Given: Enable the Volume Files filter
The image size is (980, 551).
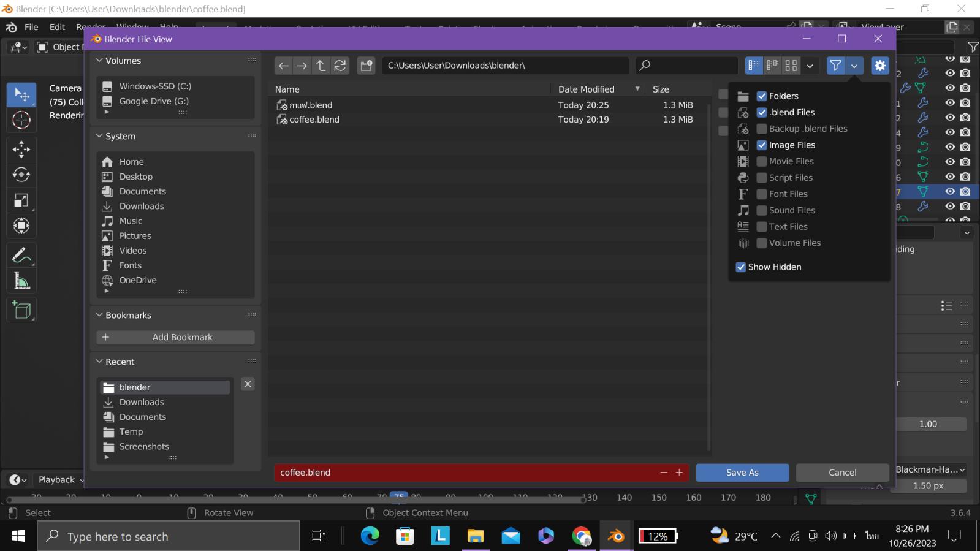Looking at the screenshot, I should 762,243.
